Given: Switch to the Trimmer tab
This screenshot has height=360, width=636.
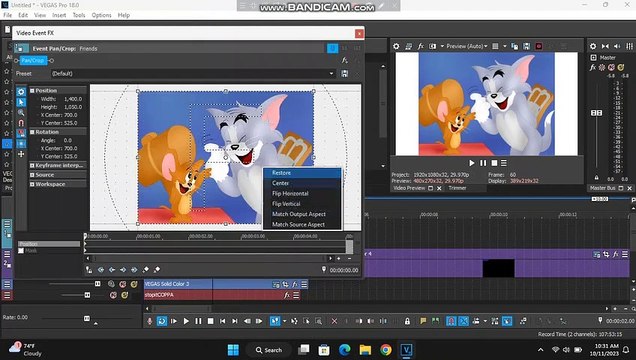Looking at the screenshot, I should click(457, 188).
